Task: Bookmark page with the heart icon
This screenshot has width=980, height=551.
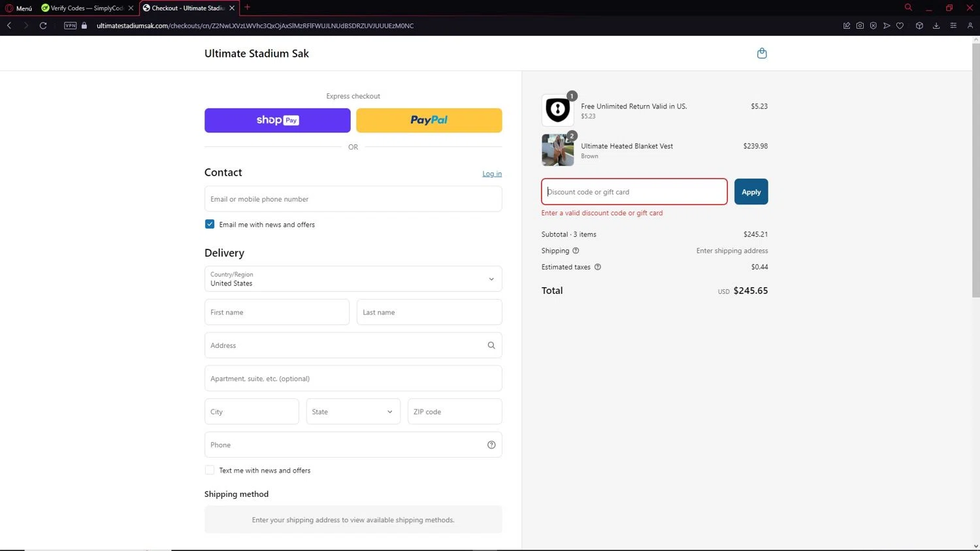Action: (900, 25)
